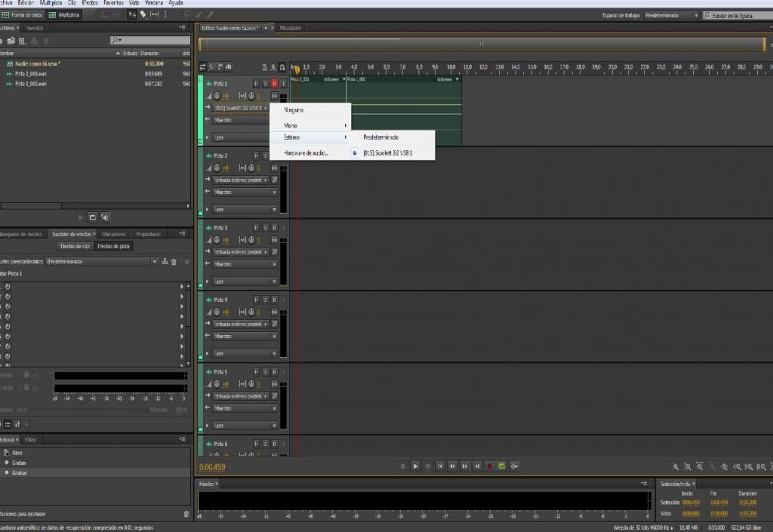The image size is (773, 532).
Task: Mute the Pista 4 track
Action: pos(256,300)
